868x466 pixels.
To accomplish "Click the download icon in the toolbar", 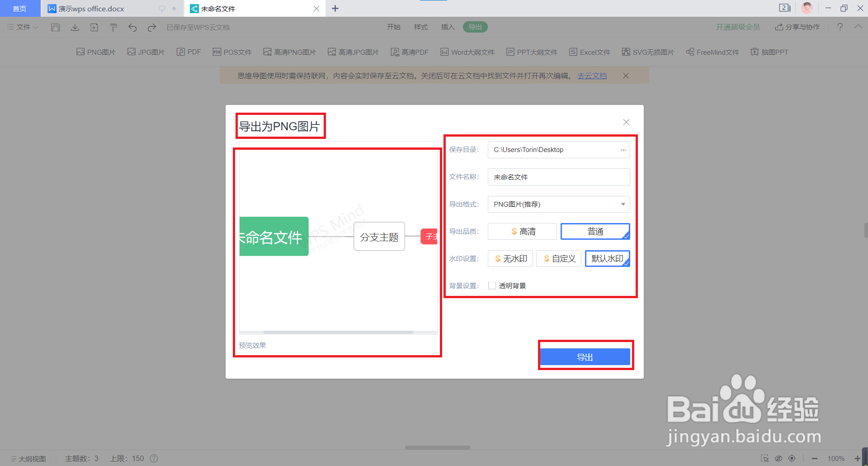I will pyautogui.click(x=75, y=28).
